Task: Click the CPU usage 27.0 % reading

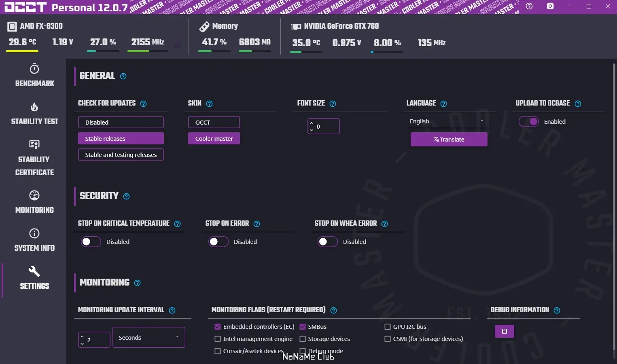Action: click(x=103, y=42)
